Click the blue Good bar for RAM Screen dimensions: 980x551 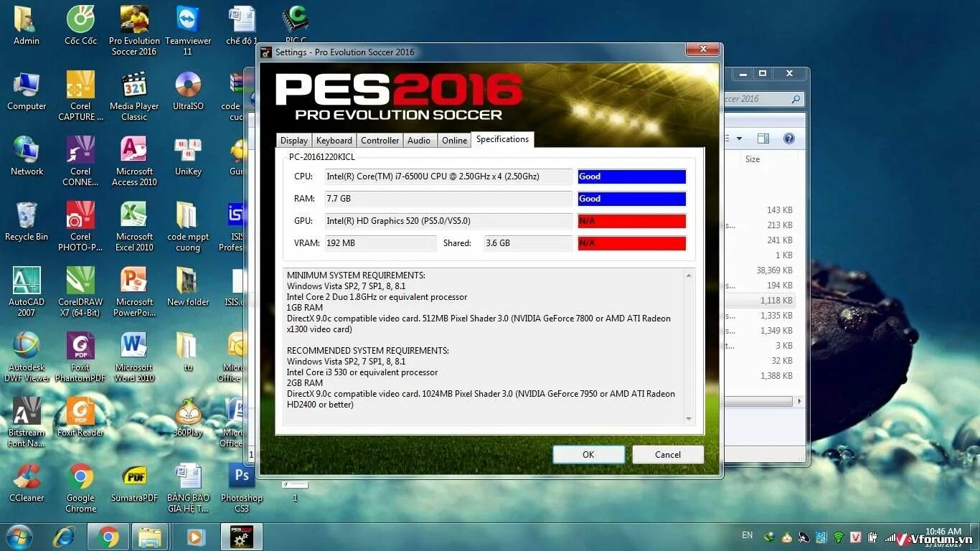(632, 199)
